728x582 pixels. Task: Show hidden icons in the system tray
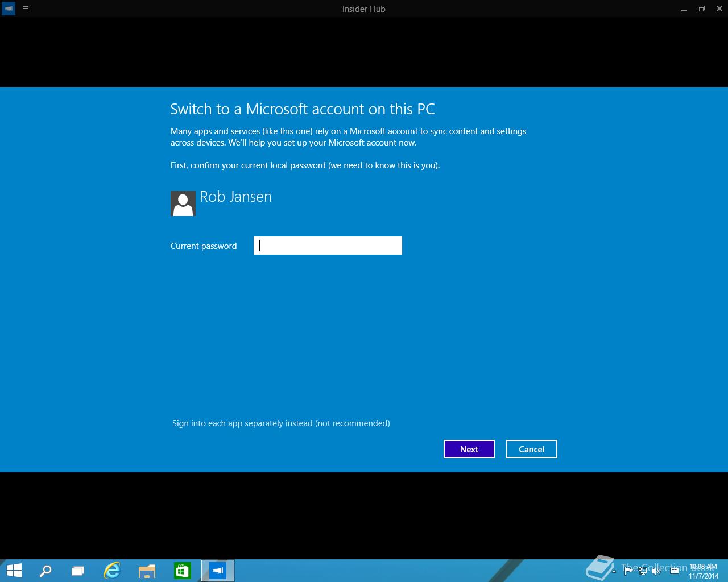pyautogui.click(x=614, y=571)
